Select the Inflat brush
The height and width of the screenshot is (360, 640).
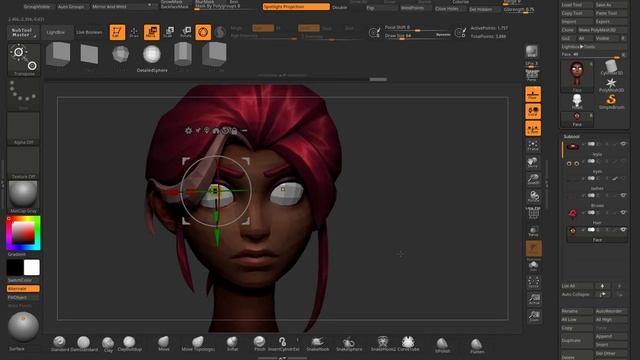pos(232,344)
